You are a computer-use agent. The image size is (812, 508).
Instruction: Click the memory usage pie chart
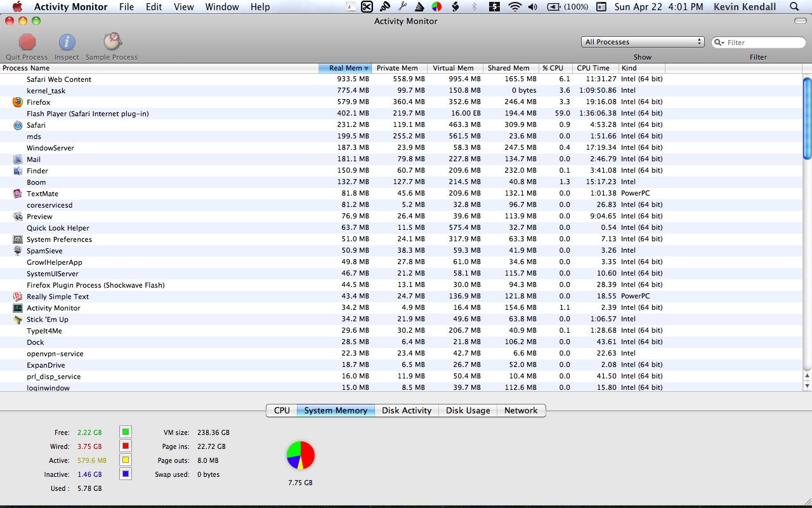click(x=301, y=455)
